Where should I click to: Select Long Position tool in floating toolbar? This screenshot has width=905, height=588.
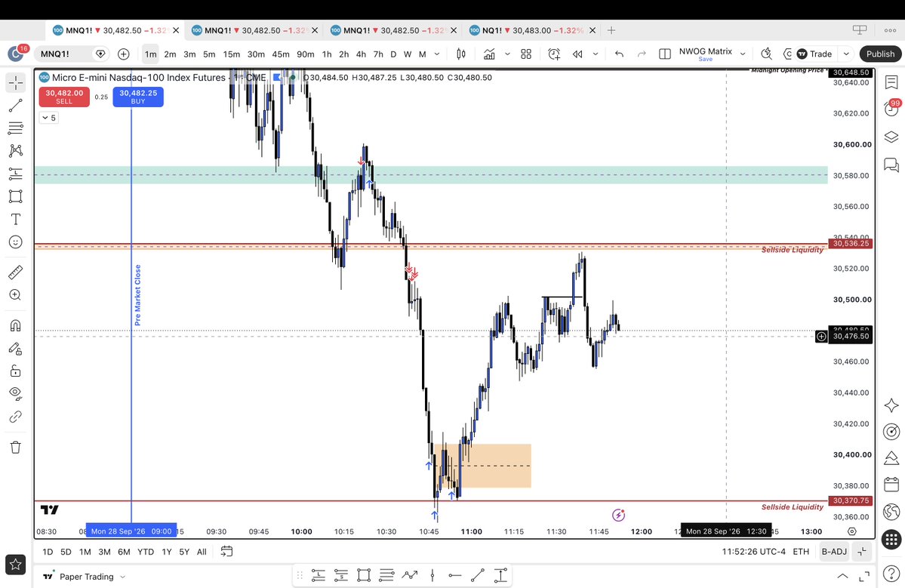point(318,574)
